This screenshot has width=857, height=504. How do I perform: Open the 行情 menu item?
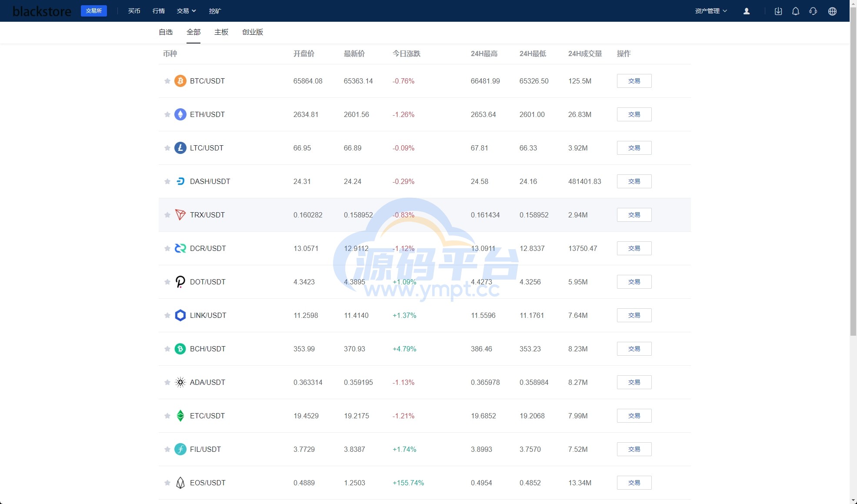coord(159,11)
